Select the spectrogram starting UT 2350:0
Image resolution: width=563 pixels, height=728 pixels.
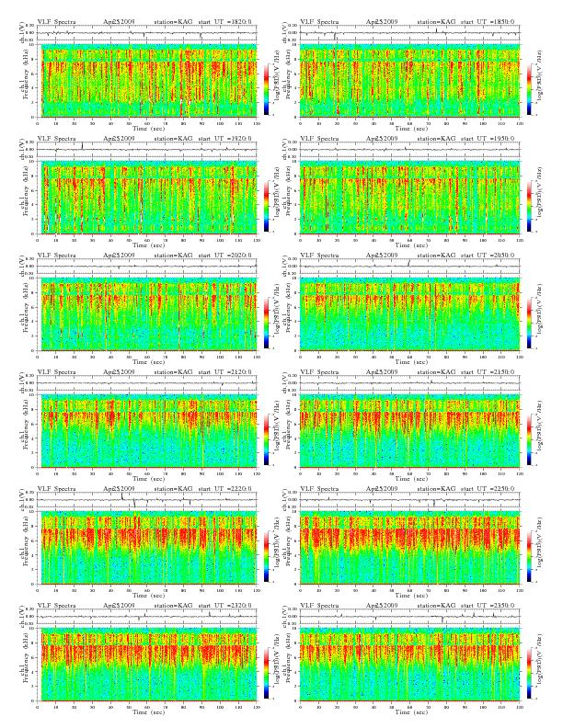tap(409, 665)
